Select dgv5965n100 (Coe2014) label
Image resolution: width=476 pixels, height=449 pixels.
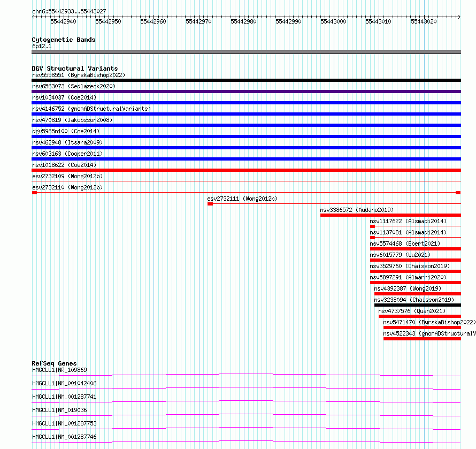(66, 131)
